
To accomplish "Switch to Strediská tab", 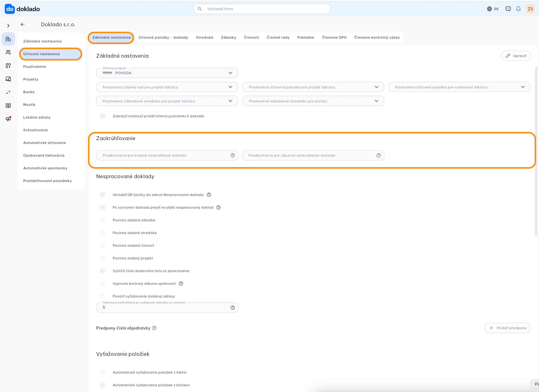I will 204,37.
